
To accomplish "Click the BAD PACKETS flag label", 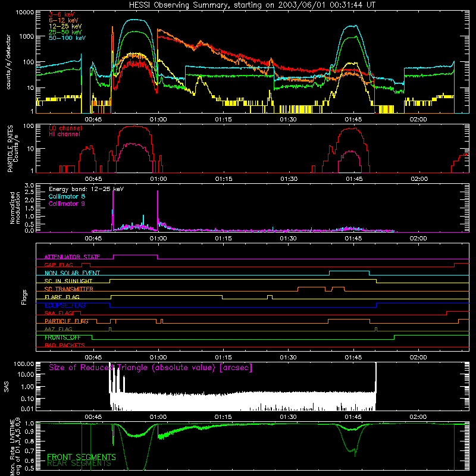I will (x=65, y=345).
